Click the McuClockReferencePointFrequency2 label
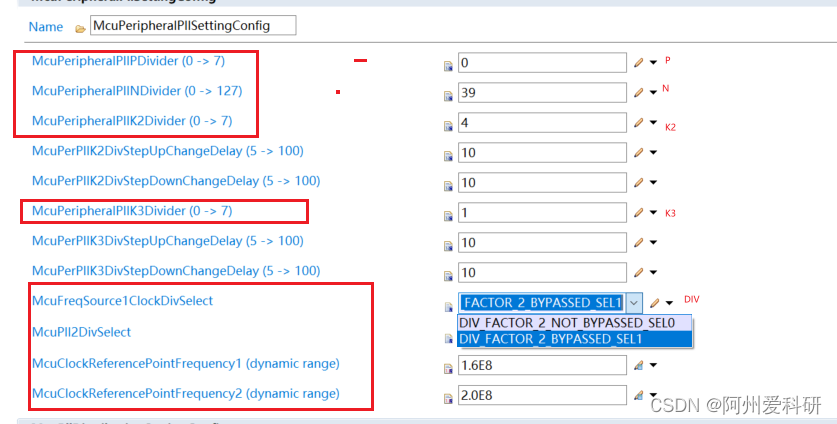Viewport: 837px width, 424px height. (x=185, y=393)
